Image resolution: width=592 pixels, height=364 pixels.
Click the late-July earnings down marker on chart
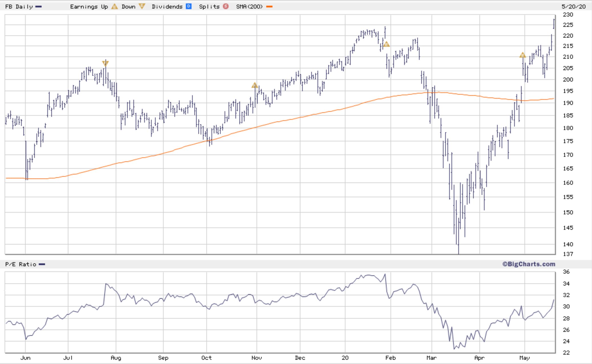pyautogui.click(x=105, y=63)
